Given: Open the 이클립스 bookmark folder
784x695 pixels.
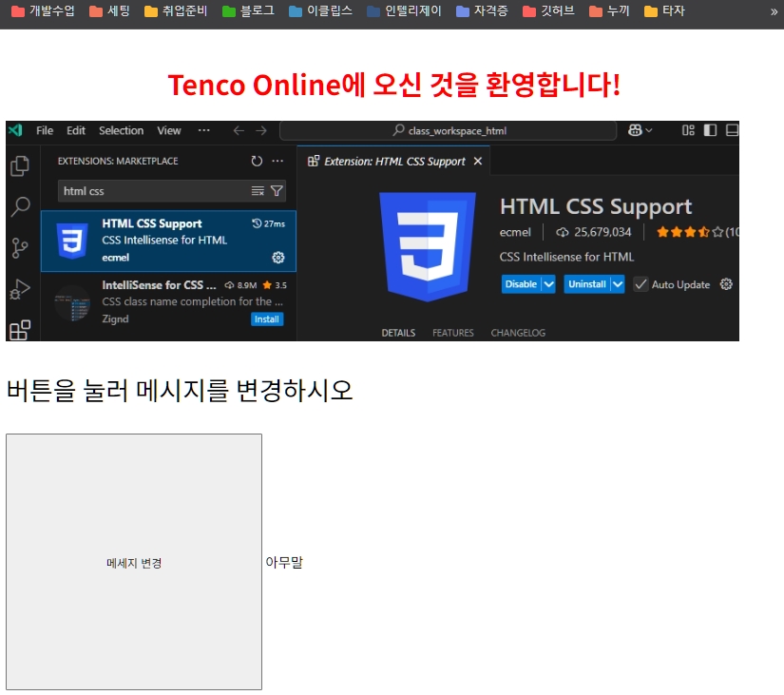Looking at the screenshot, I should (x=320, y=11).
